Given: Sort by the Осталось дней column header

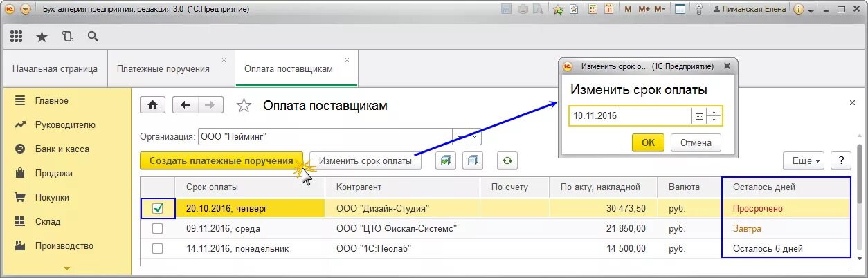Looking at the screenshot, I should (786, 187).
